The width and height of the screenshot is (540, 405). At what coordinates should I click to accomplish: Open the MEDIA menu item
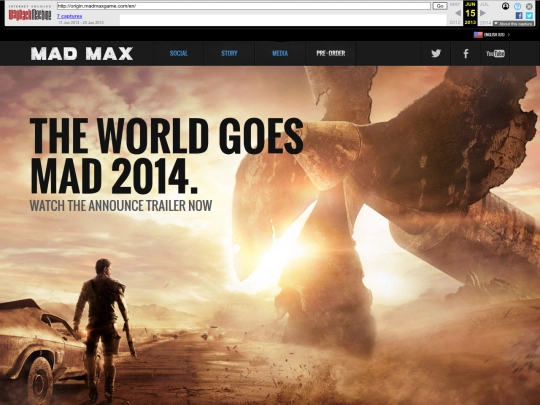280,53
